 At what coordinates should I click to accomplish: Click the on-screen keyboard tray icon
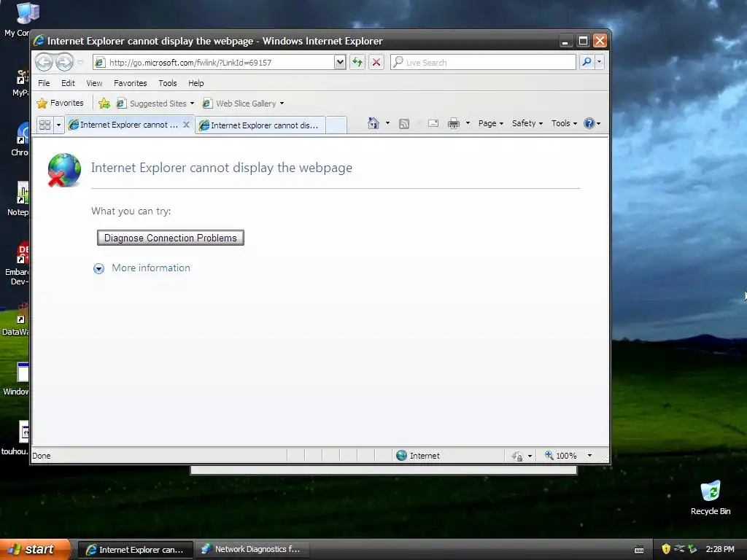click(x=639, y=550)
